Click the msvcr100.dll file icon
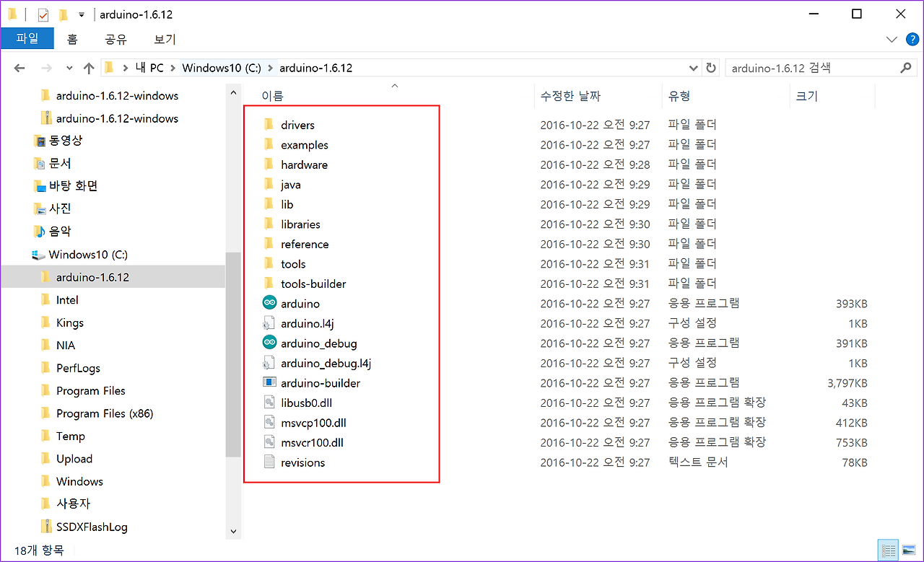The height and width of the screenshot is (562, 924). point(269,442)
